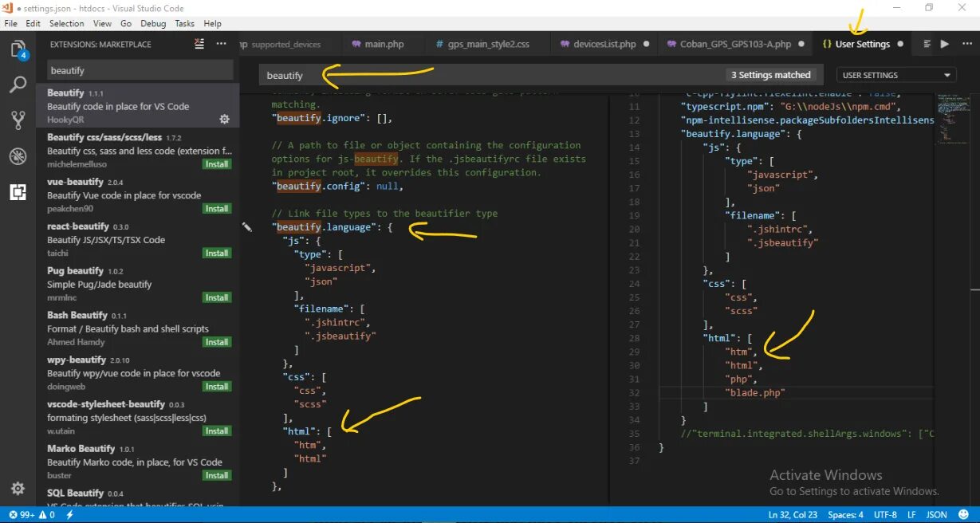Open the Source Control view
Image resolution: width=980 pixels, height=523 pixels.
pos(18,120)
